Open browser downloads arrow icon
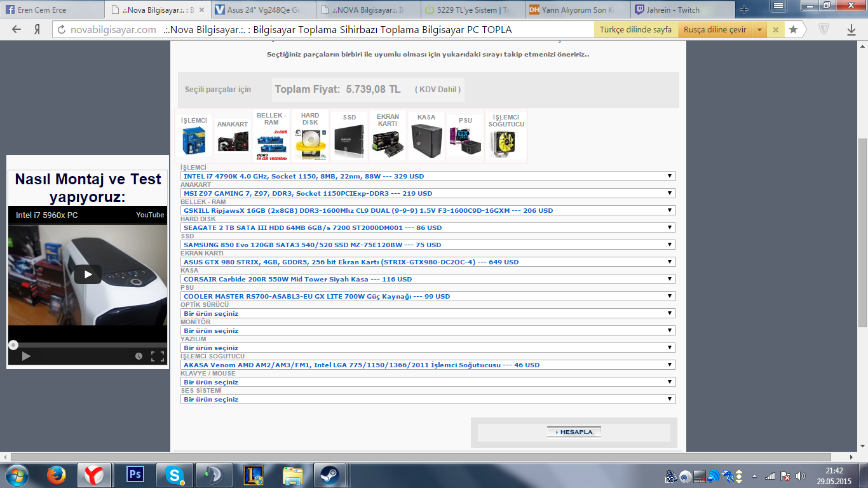868x488 pixels. pos(851,30)
